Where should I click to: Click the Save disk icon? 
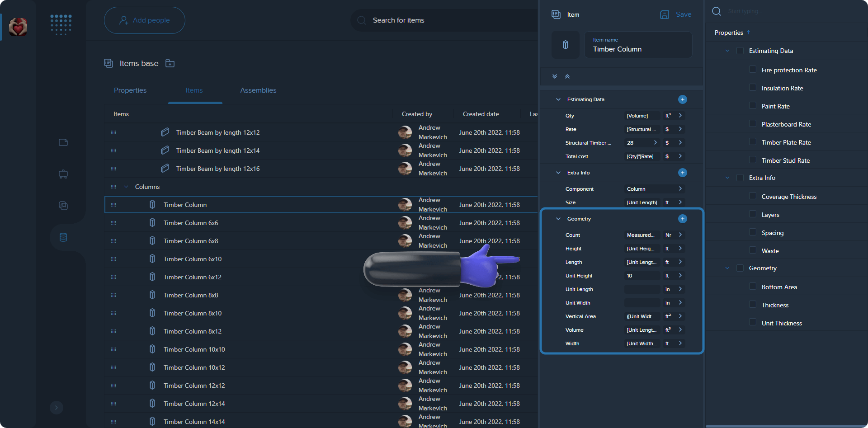tap(665, 14)
